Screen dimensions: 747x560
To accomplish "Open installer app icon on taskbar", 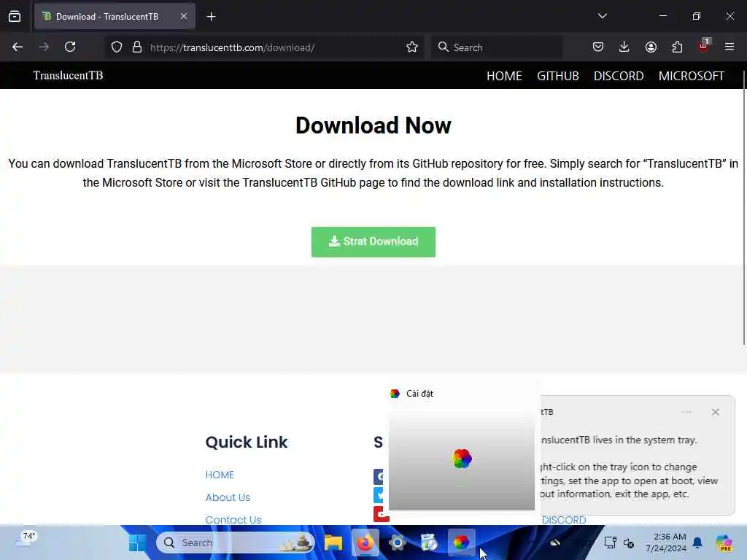I will point(429,542).
